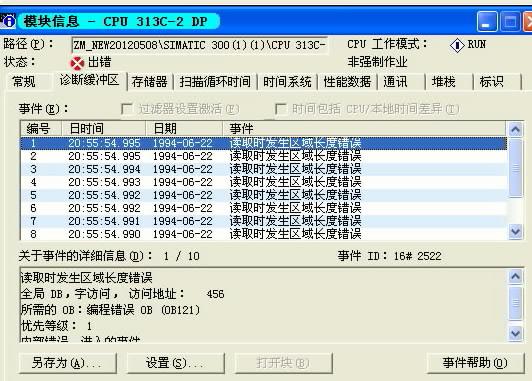This screenshot has width=532, height=381.
Task: Click the 事件帮助 button
Action: (475, 363)
